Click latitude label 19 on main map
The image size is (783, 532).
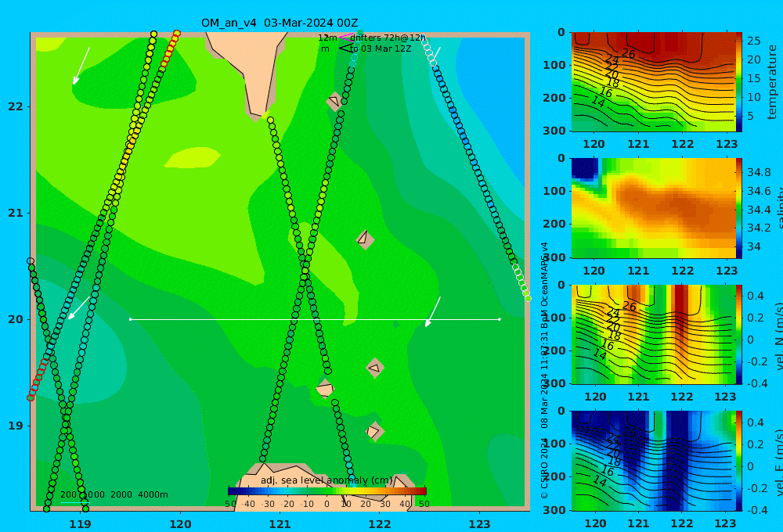pos(15,426)
